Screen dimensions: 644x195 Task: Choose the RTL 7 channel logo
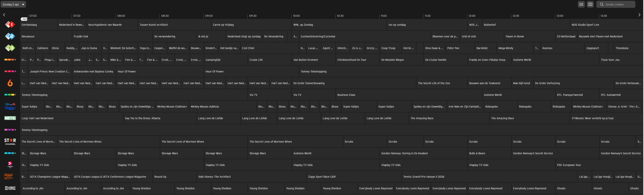pos(10,95)
